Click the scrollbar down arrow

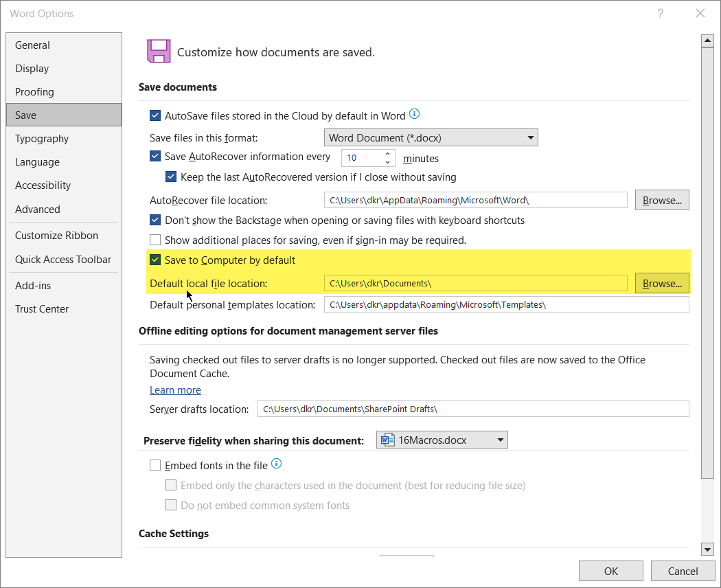707,549
